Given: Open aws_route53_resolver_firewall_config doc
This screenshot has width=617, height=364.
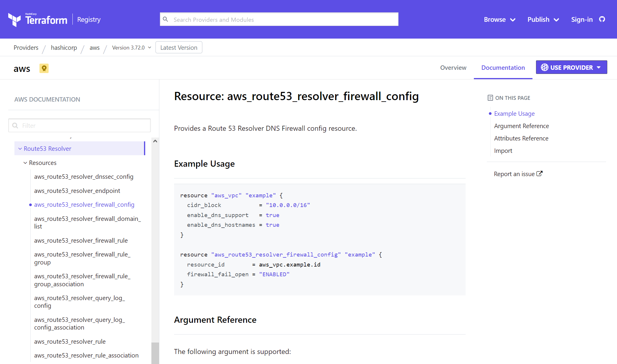Looking at the screenshot, I should coord(84,205).
